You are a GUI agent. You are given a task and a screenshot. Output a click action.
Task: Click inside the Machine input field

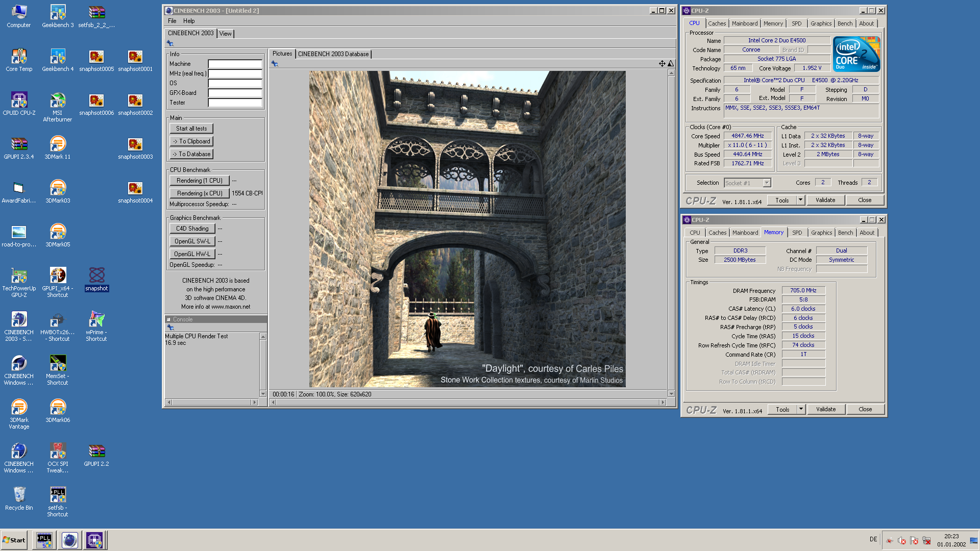coord(235,64)
